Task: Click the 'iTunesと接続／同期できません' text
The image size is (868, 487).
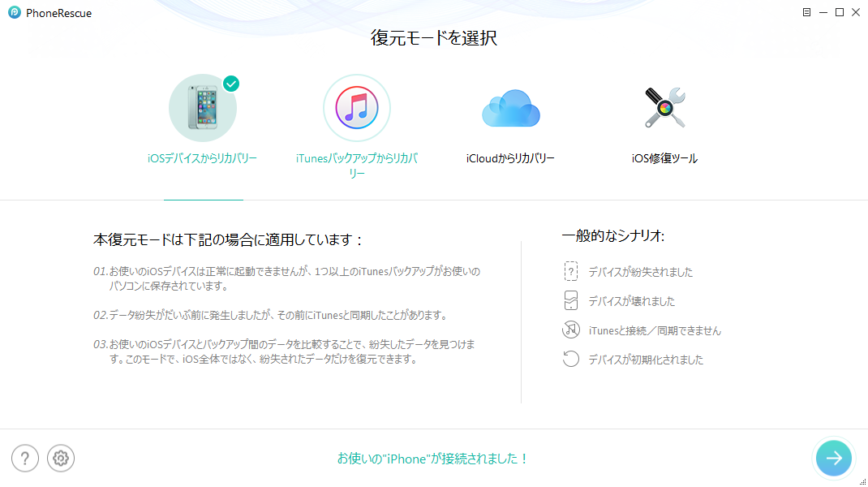Action: point(655,331)
